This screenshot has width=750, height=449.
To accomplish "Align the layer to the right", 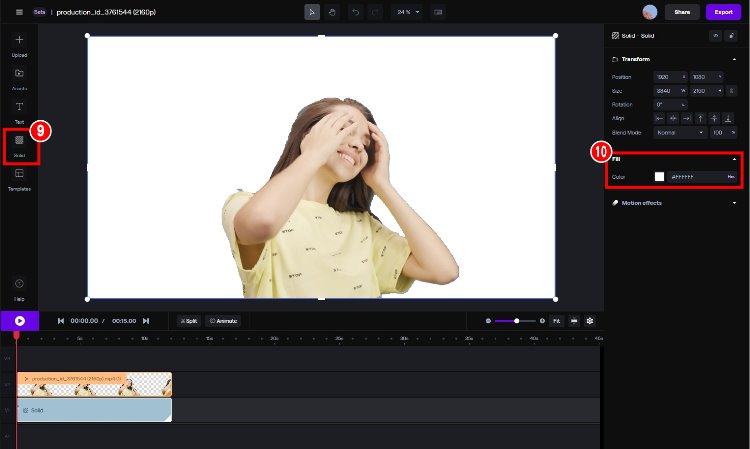I will 687,118.
